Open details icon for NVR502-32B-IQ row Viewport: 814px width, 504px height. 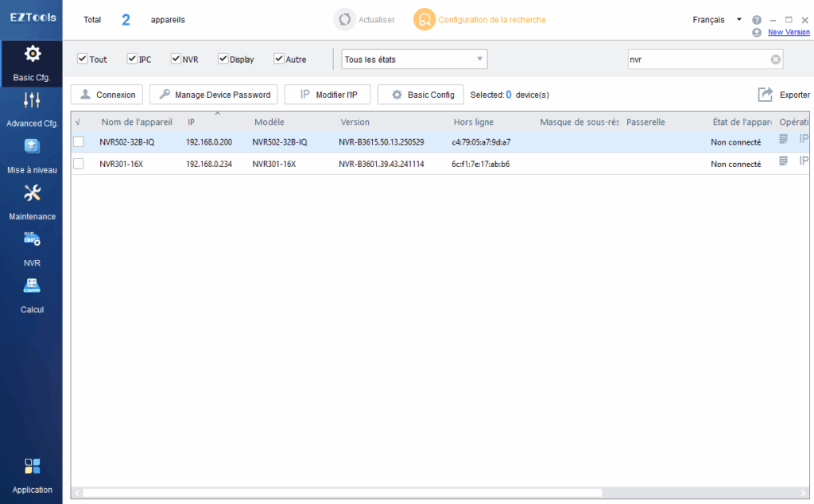coord(783,139)
